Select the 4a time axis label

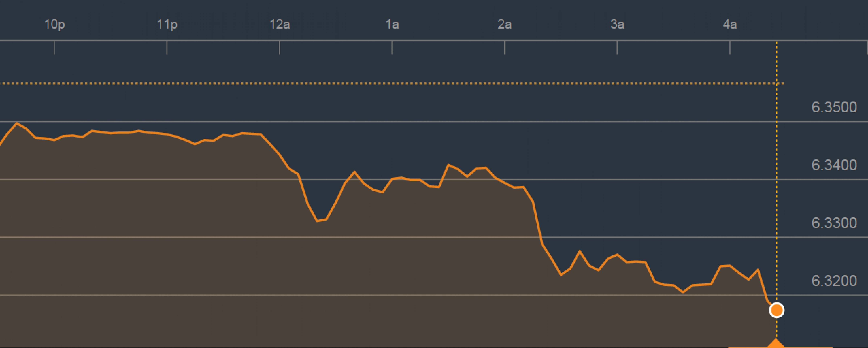729,24
